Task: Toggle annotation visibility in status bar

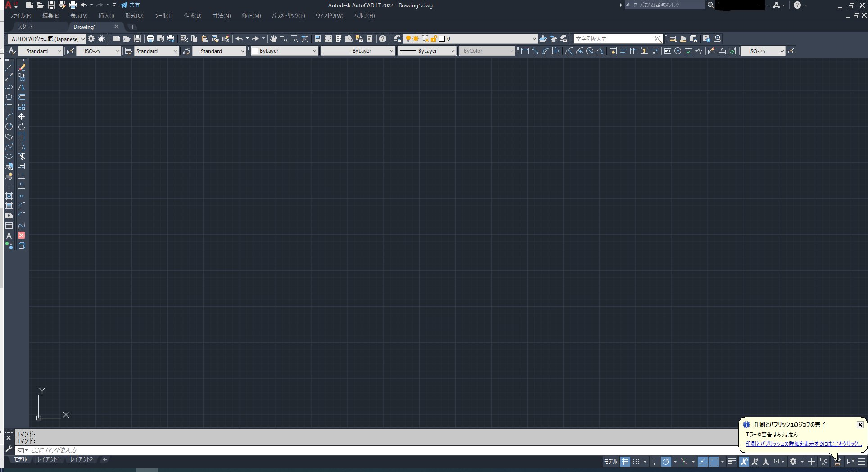Action: tap(744, 462)
